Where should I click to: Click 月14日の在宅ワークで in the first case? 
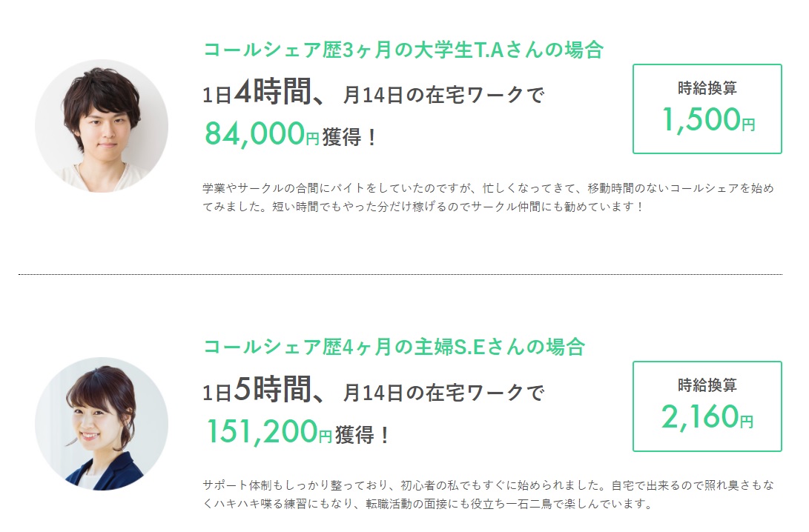[443, 95]
